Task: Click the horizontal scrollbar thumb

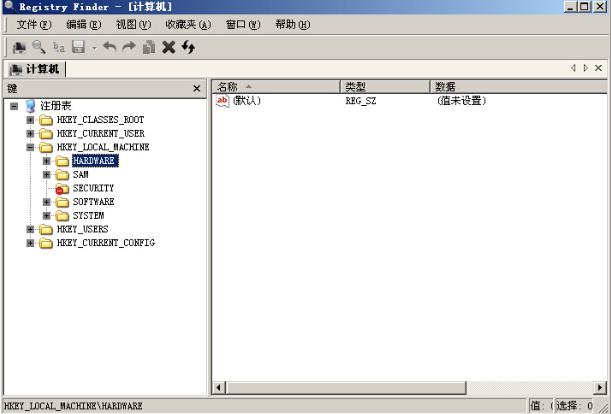Action: [x=346, y=388]
